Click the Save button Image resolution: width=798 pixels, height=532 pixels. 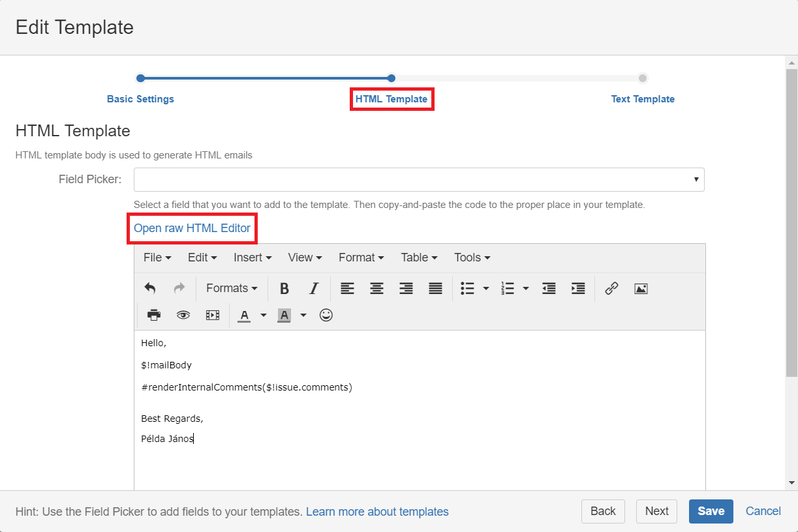(711, 511)
